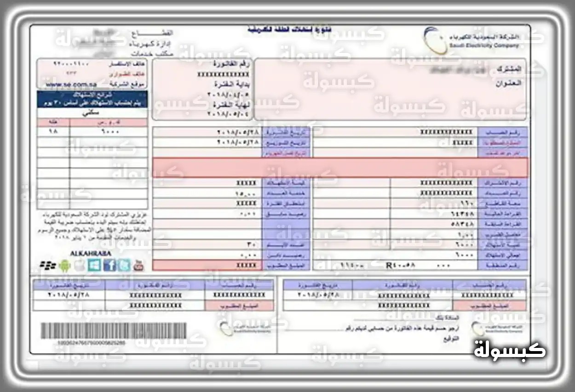
Task: Click the barcode at bottom left
Action: coord(114,331)
